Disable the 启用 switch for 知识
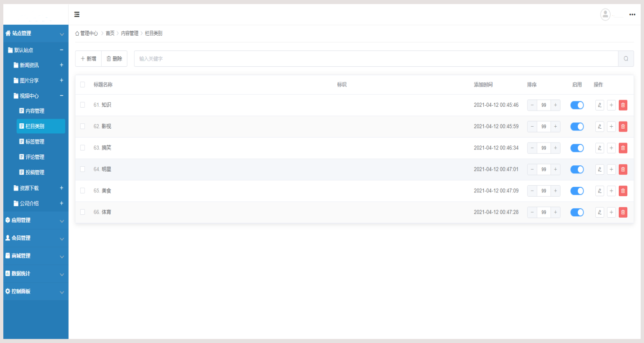 (x=577, y=105)
